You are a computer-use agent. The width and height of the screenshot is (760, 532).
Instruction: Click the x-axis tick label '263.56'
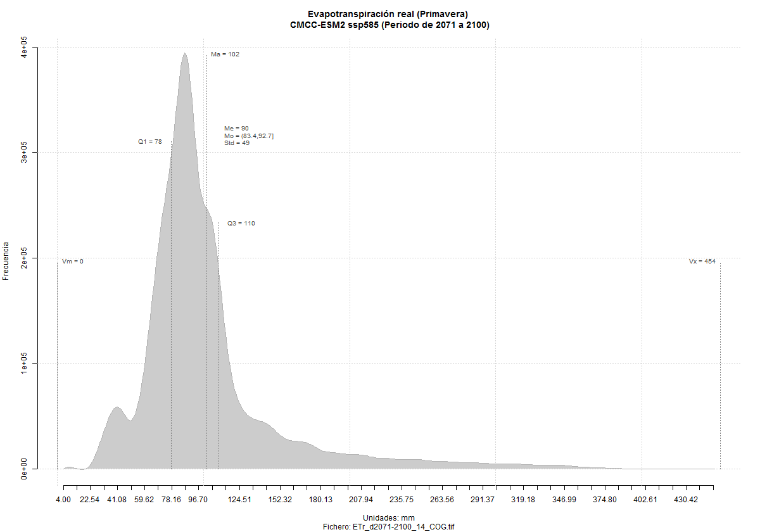(x=442, y=500)
